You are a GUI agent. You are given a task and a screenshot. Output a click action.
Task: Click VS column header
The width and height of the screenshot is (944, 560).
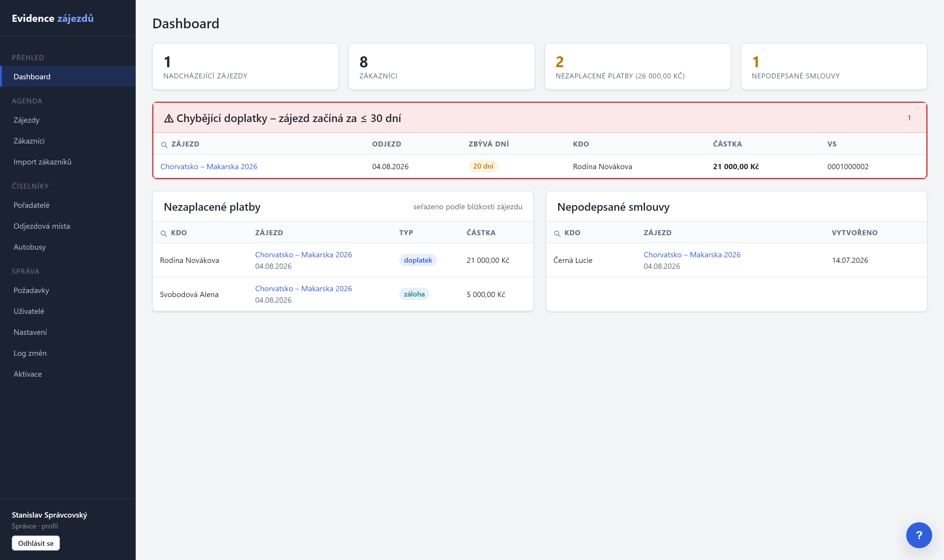click(x=832, y=144)
